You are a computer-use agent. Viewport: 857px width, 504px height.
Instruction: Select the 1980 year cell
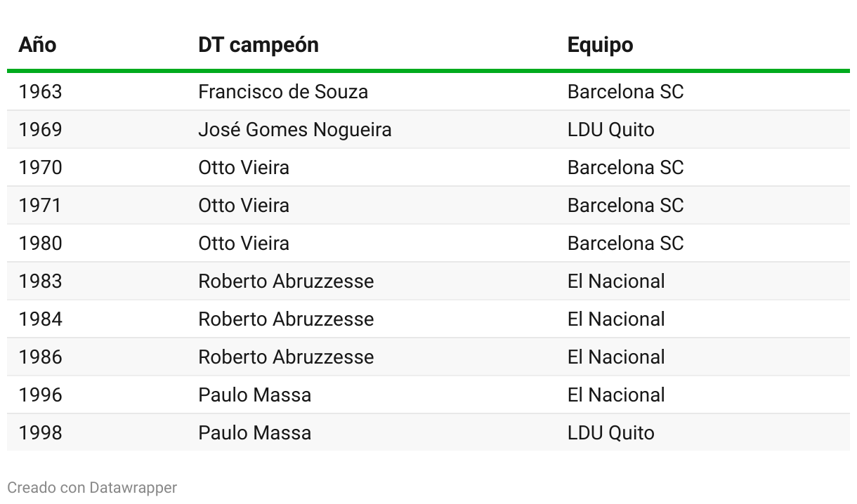(40, 244)
